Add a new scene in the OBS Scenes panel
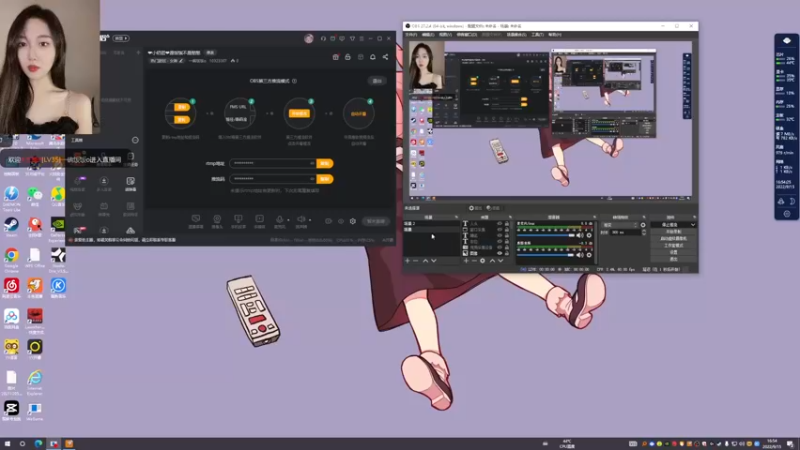This screenshot has width=800, height=450. tap(407, 261)
